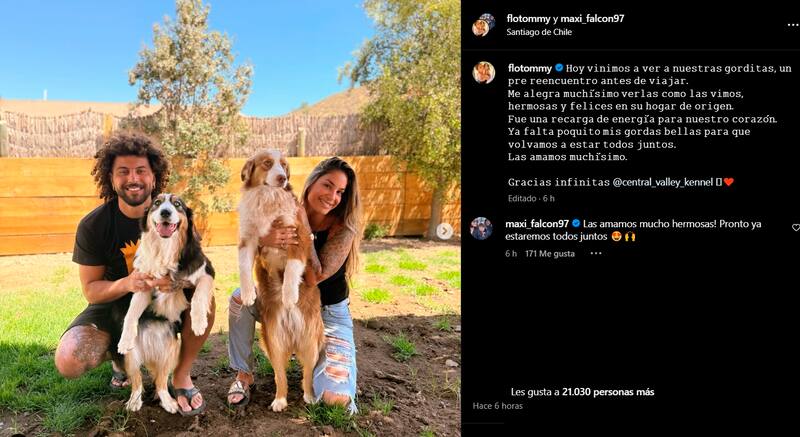Click flotommy's verified badge in the caption

[x=559, y=68]
